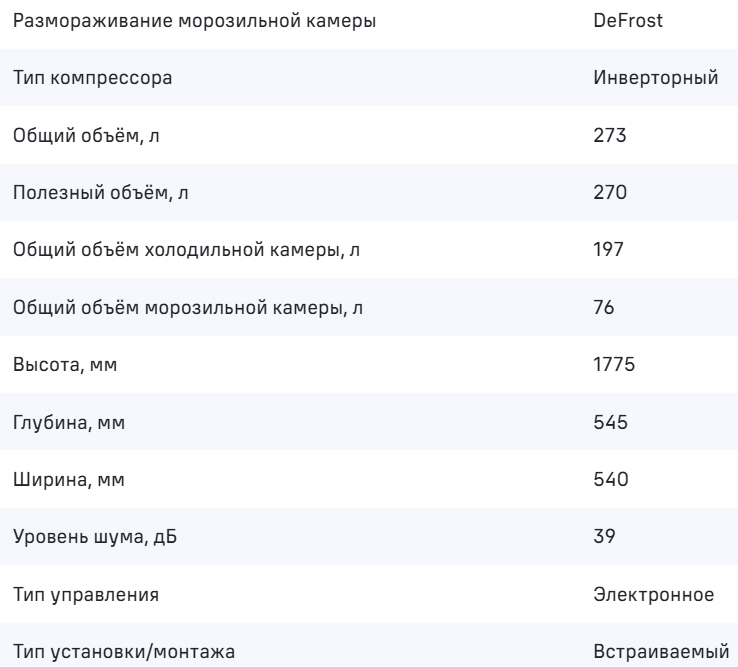The image size is (738, 667).
Task: Click the fridge volume value 197
Action: (608, 251)
